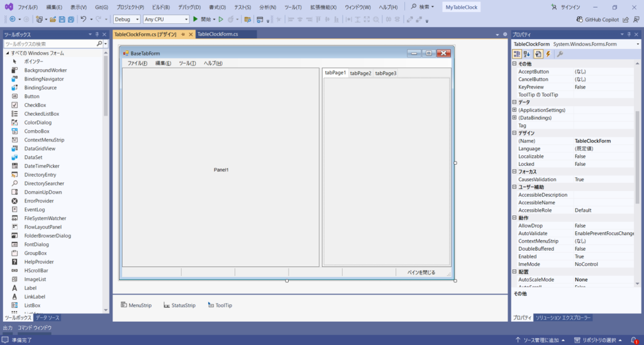Select the ComboBox control in Toolbox
Image resolution: width=644 pixels, height=345 pixels.
pyautogui.click(x=36, y=131)
